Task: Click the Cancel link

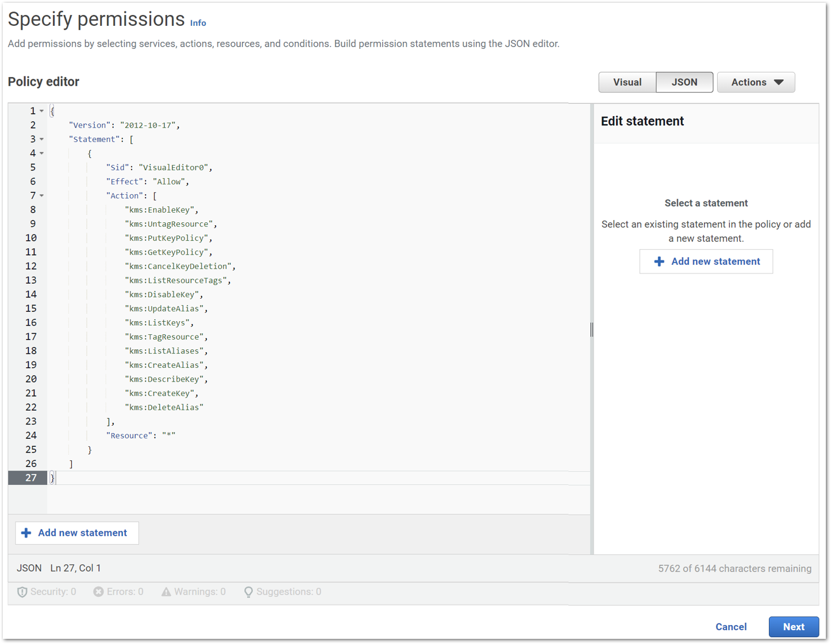Action: [730, 627]
